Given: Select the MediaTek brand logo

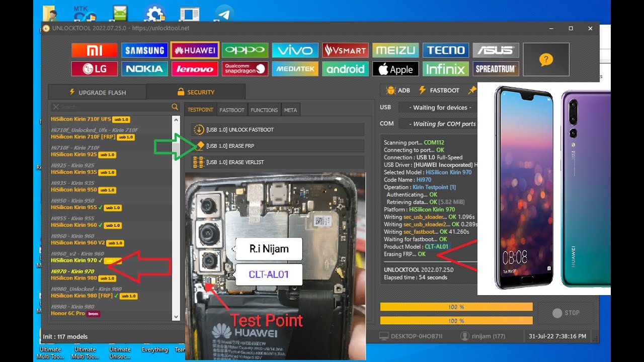Looking at the screenshot, I should click(295, 69).
